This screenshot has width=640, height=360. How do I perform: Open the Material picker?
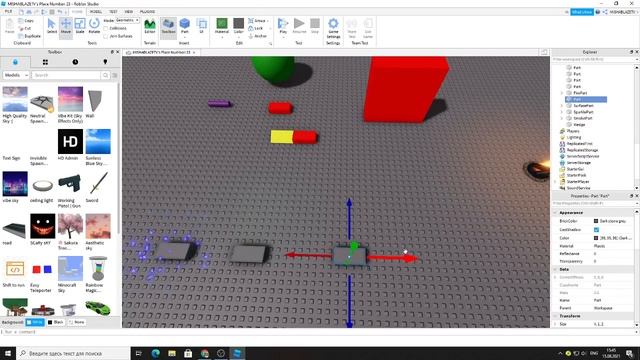[x=222, y=26]
